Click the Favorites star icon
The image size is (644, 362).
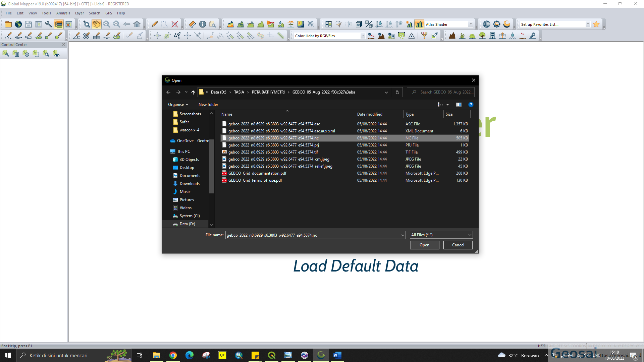(x=596, y=24)
